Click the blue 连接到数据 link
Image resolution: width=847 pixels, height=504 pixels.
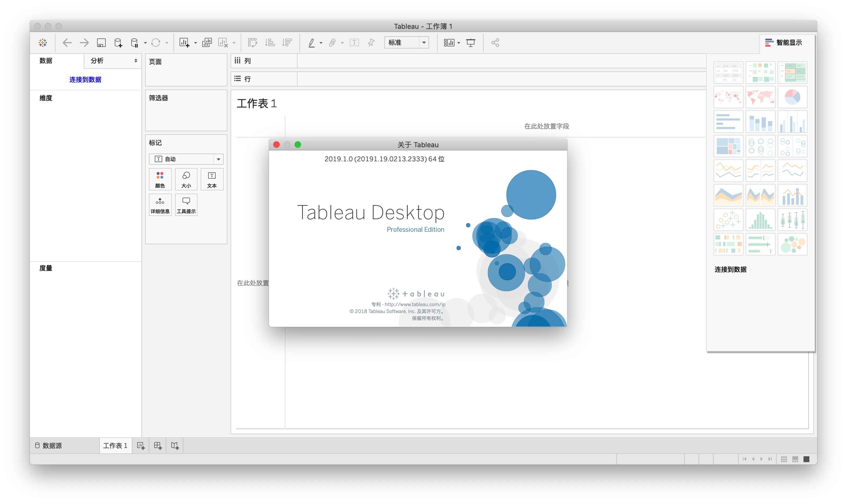pos(85,79)
